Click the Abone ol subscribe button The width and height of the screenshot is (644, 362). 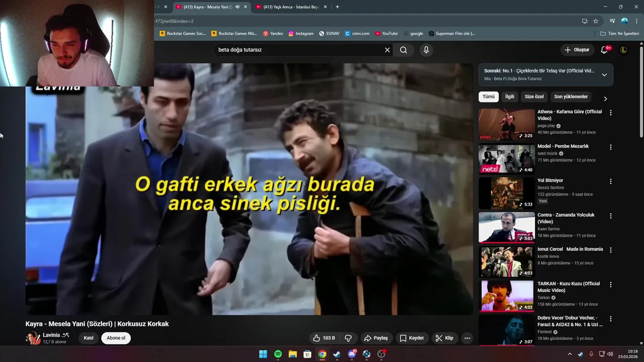[x=116, y=338]
